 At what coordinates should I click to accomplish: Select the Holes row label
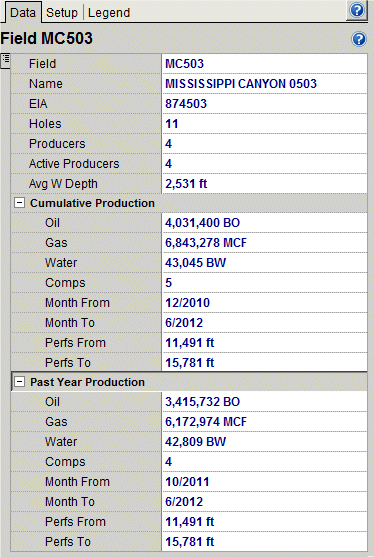coord(45,124)
